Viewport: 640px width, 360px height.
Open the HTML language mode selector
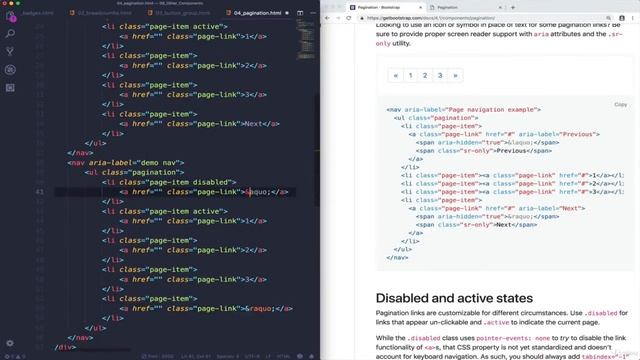pyautogui.click(x=284, y=356)
